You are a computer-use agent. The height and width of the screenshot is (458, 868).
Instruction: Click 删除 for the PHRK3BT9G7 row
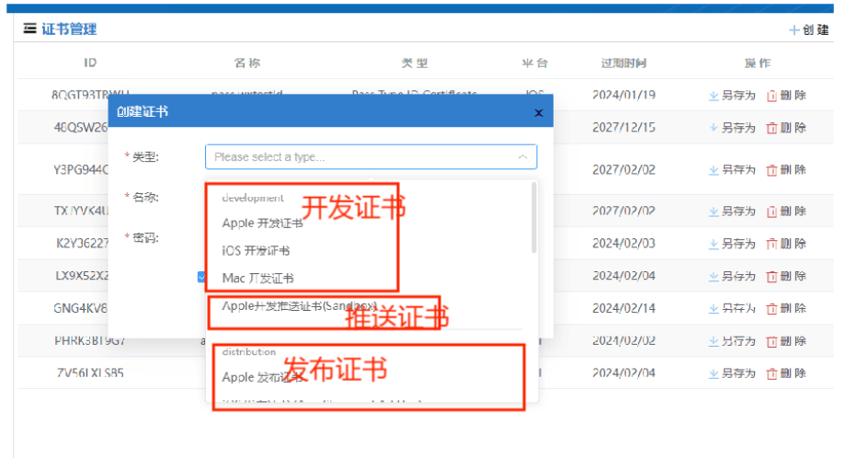[x=786, y=341]
